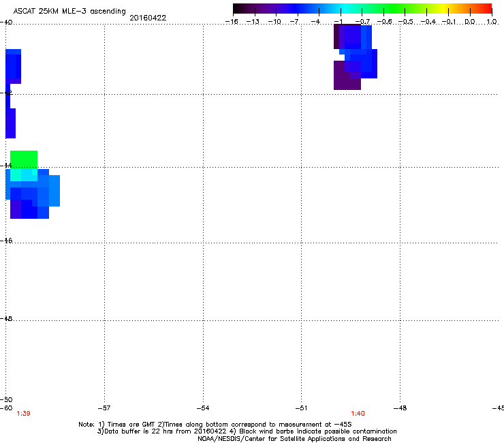504x443 pixels.
Task: Click the color bar label -0.4
Action: [x=428, y=22]
